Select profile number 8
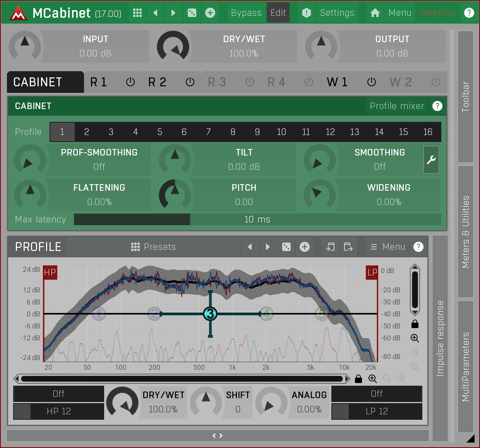The height and width of the screenshot is (448, 480). [233, 132]
